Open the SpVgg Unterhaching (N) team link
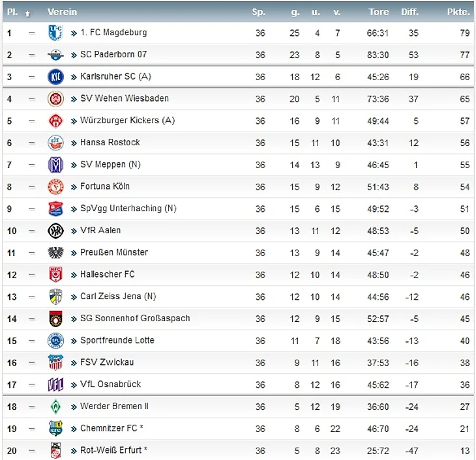Viewport: 476px width, 460px height. pyautogui.click(x=128, y=208)
